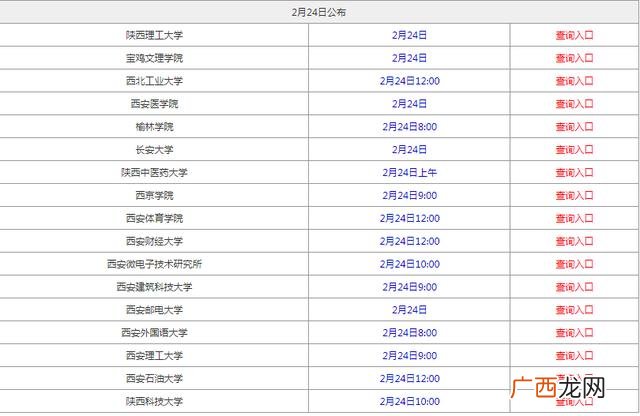Open 查询入口 link for 西北工业大学

click(x=574, y=81)
